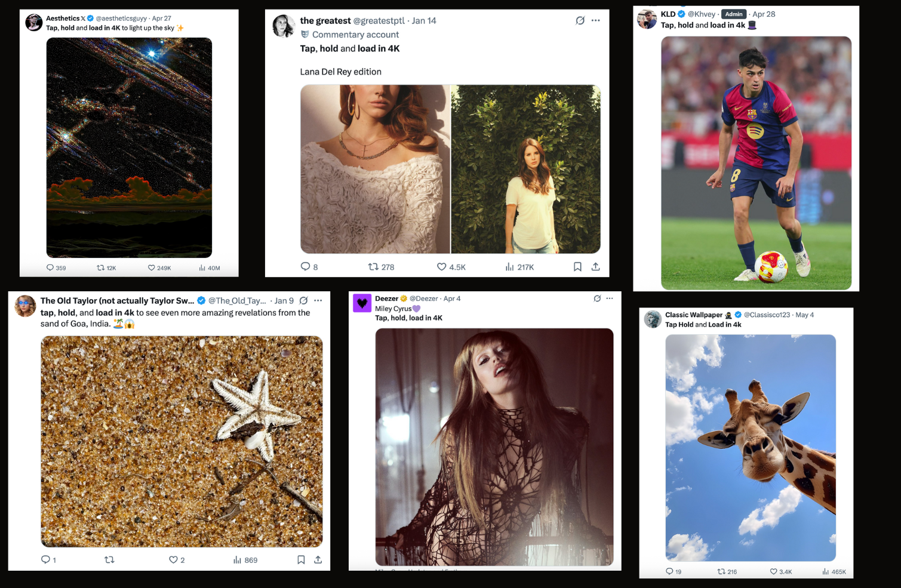Click Grok icon on the greatest's tweet
Image resolution: width=901 pixels, height=588 pixels.
coord(580,20)
